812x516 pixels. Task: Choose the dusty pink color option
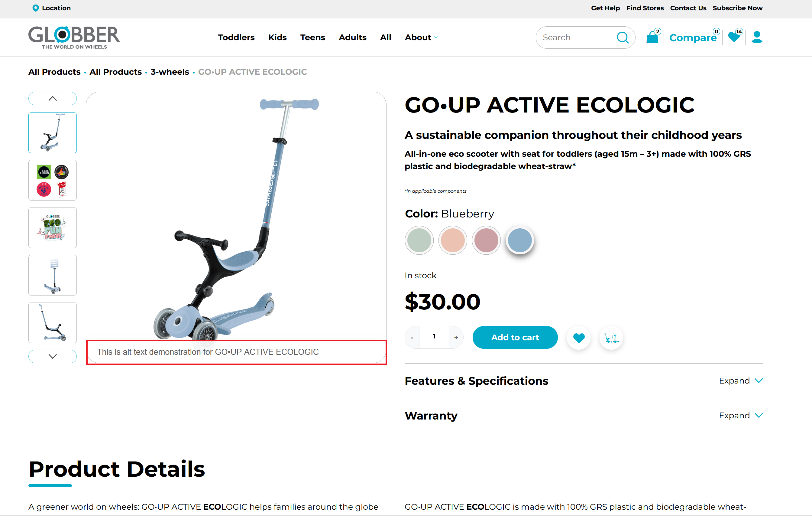486,240
